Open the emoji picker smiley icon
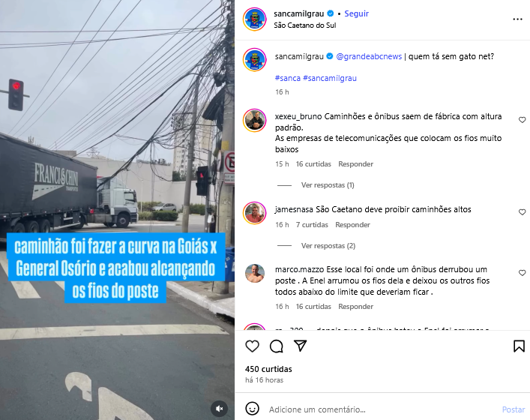Screen dimensions: 530x420 252,409
